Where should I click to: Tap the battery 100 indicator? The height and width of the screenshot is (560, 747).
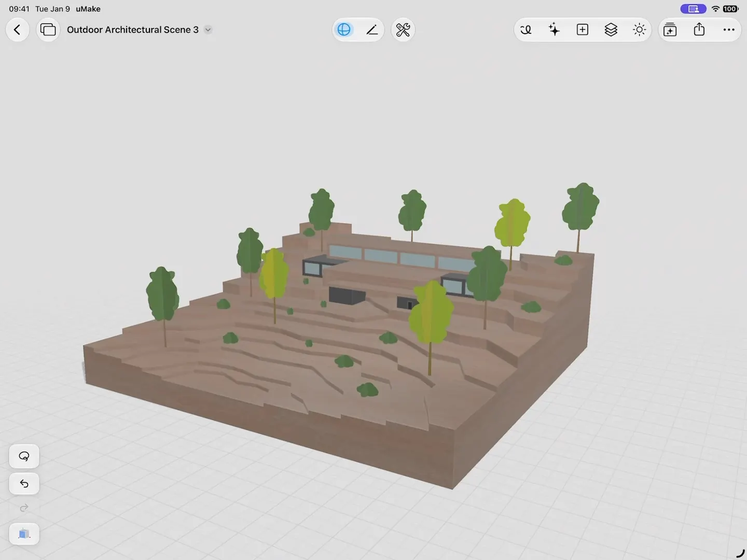pos(730,9)
